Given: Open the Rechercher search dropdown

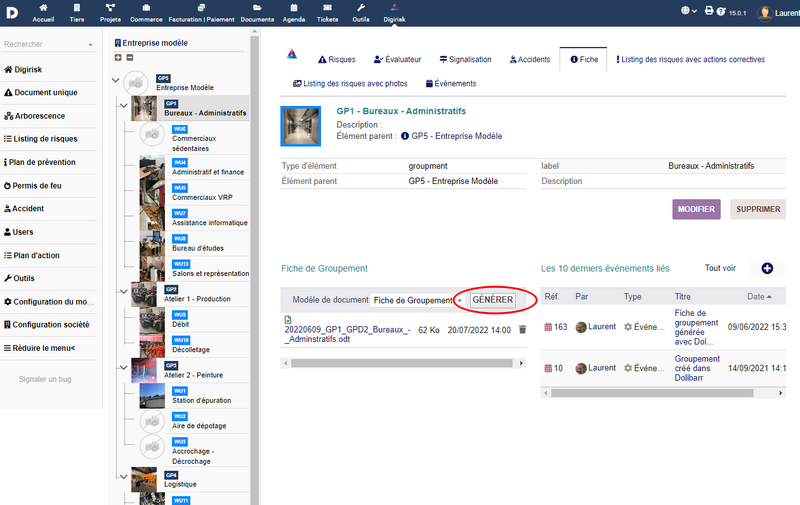Looking at the screenshot, I should coord(48,44).
